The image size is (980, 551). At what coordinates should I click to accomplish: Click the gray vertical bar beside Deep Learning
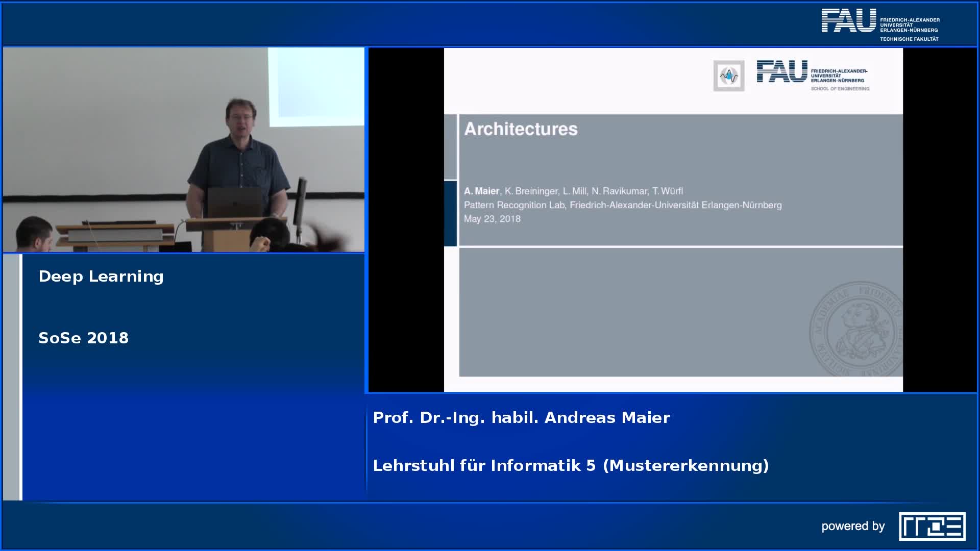11,377
